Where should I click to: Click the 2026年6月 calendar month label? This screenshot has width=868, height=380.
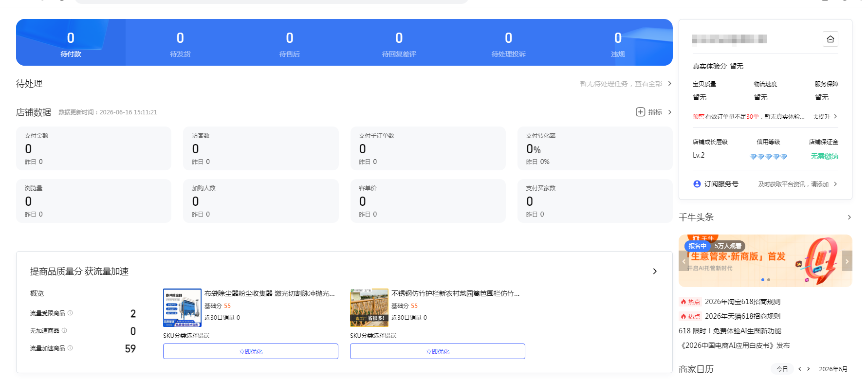coord(833,369)
